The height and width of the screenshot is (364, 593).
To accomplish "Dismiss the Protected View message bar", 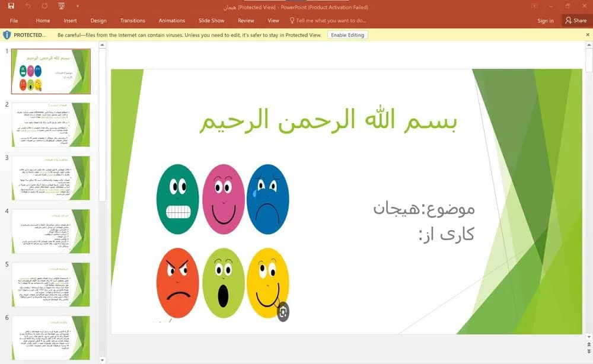I will click(x=588, y=35).
